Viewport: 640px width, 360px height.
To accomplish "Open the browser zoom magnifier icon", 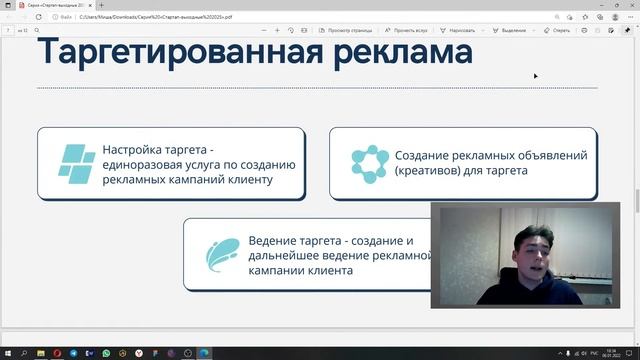I will 557,17.
